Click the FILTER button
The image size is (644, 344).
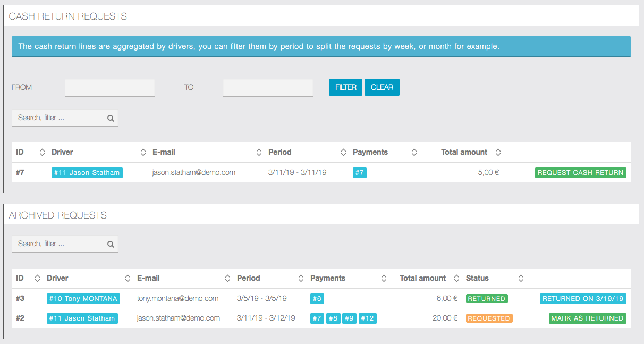pos(345,87)
